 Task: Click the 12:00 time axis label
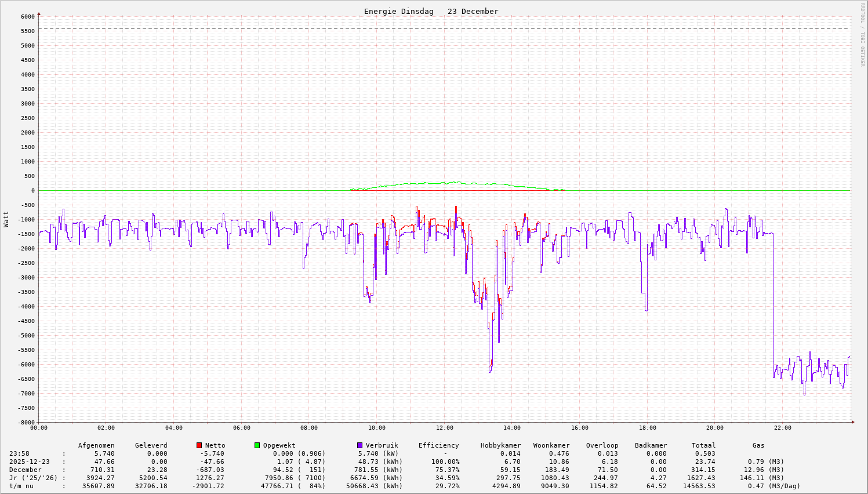pyautogui.click(x=444, y=428)
